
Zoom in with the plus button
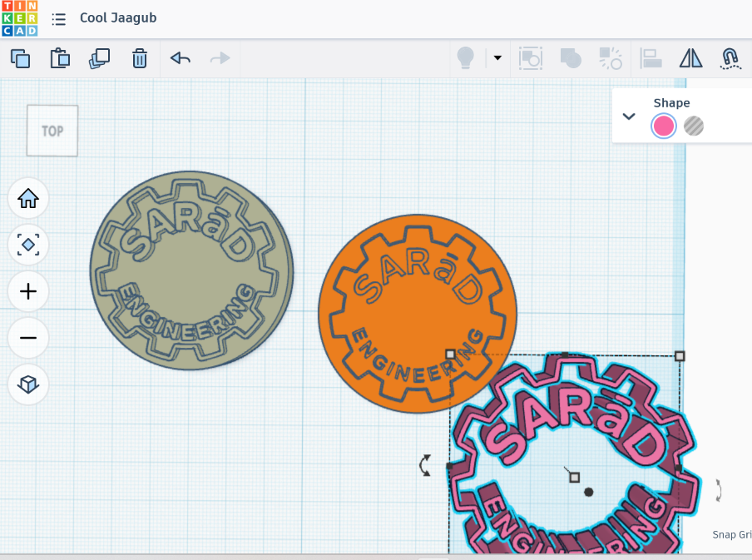(28, 291)
